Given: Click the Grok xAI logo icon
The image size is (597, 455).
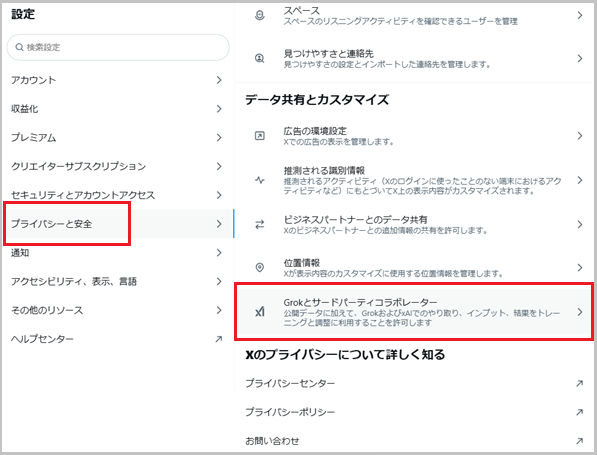Looking at the screenshot, I should [x=260, y=312].
